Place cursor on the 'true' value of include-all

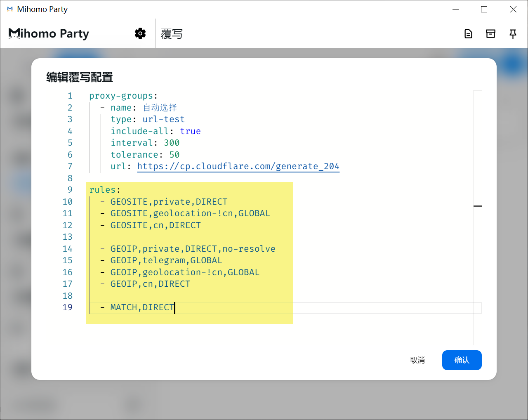click(x=190, y=131)
